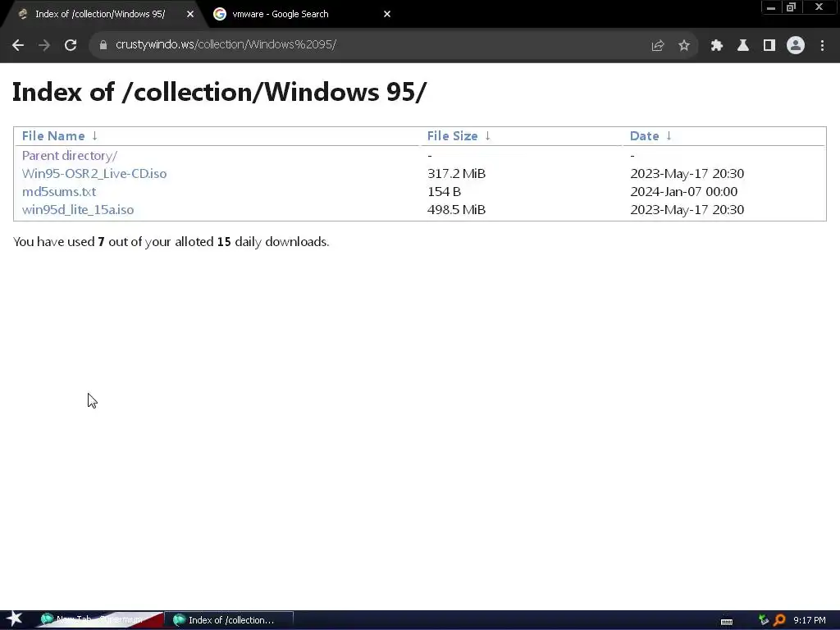Click the orange magnifier tray icon
The height and width of the screenshot is (630, 840).
pos(779,620)
